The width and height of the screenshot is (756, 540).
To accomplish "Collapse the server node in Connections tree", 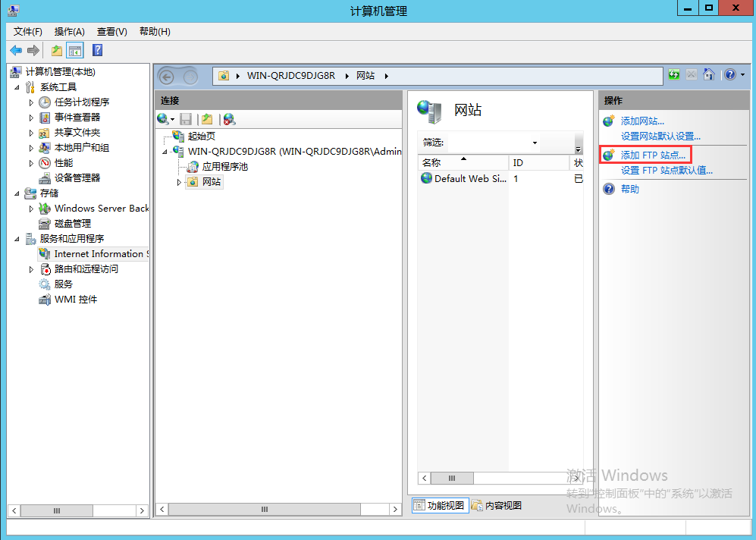I will (165, 152).
